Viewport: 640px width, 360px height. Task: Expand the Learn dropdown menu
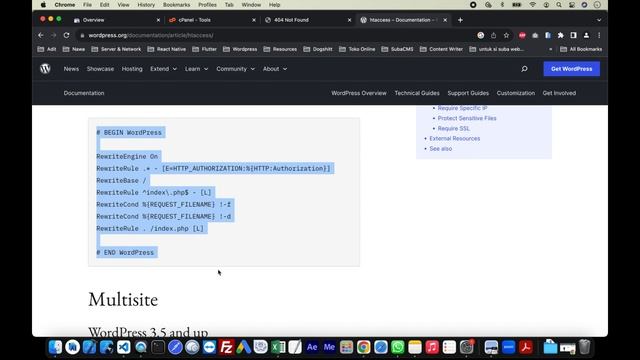click(x=196, y=69)
